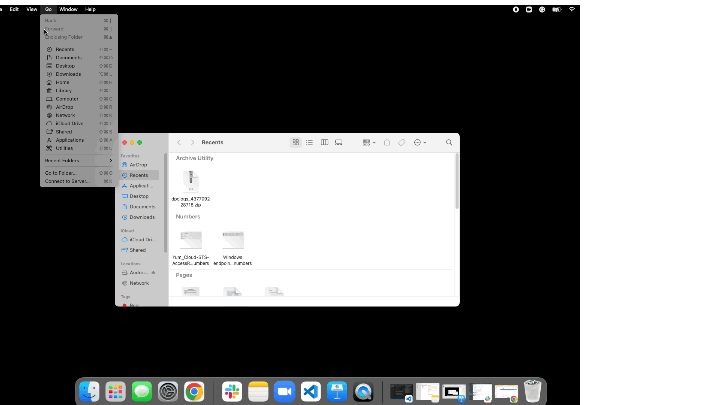Select Utilities from the Go menu
Screen dimensions: 720x405
click(65, 148)
